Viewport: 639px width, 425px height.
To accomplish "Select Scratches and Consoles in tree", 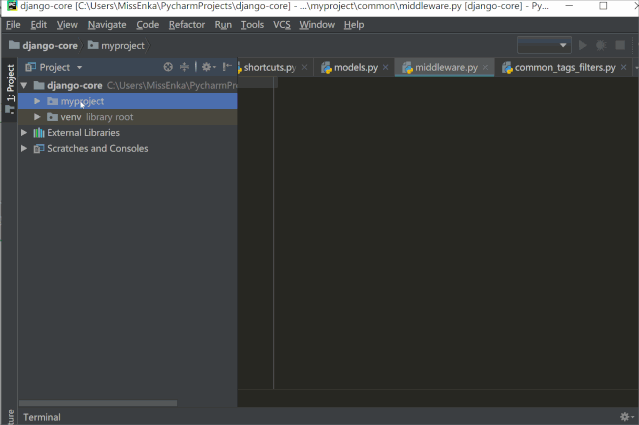I will point(97,149).
